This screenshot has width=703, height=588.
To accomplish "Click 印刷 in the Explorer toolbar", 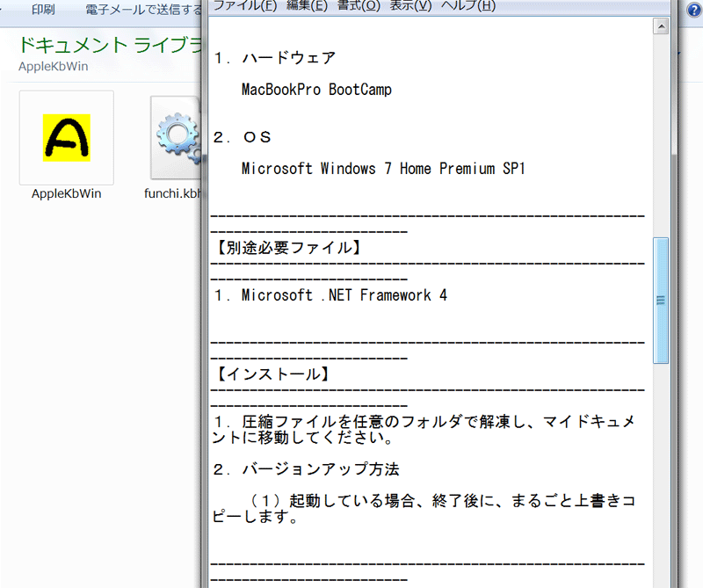I will [x=43, y=10].
